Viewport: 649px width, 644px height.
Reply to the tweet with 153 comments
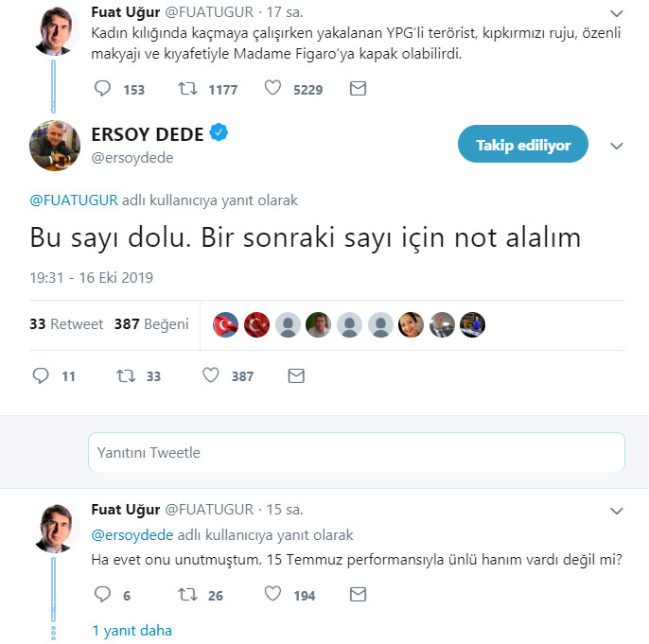(102, 88)
